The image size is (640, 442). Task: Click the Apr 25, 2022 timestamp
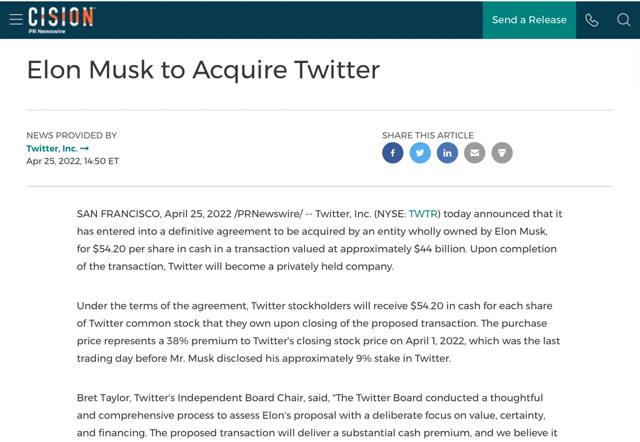[x=72, y=161]
